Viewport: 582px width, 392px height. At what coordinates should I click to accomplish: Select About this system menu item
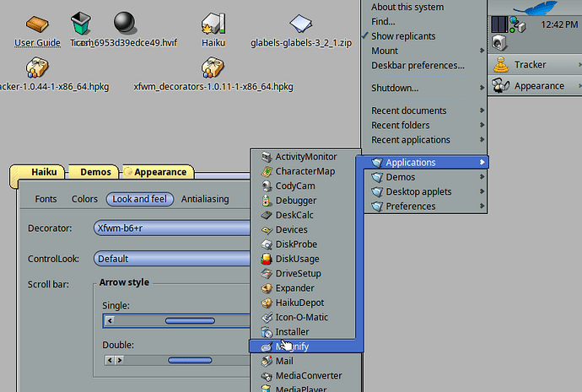coord(424,7)
